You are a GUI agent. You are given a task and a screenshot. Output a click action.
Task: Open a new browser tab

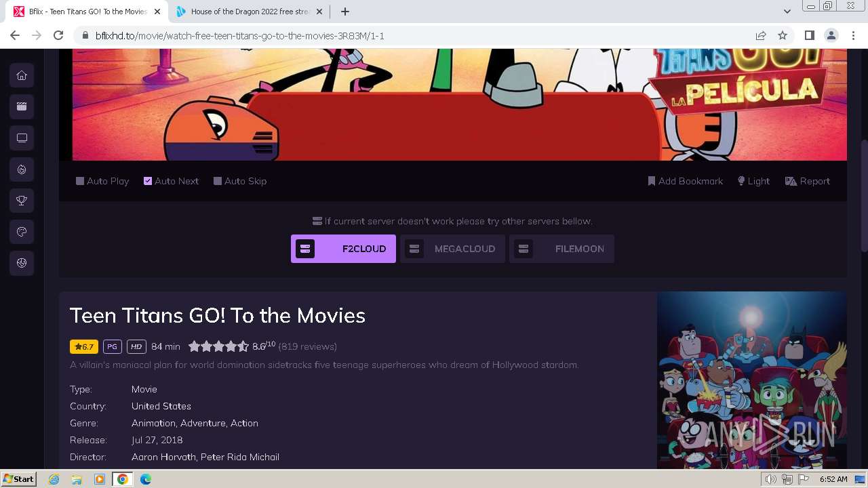pyautogui.click(x=345, y=12)
